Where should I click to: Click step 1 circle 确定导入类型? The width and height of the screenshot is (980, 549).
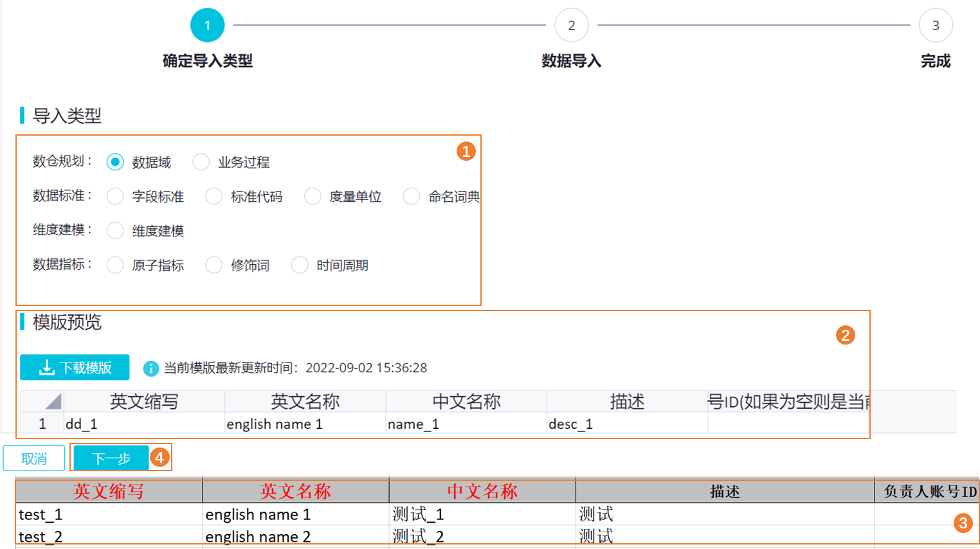[x=207, y=25]
